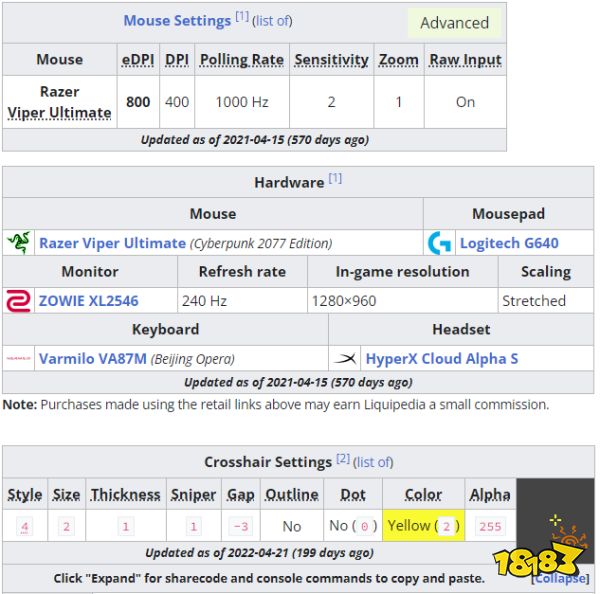Click the Alpha column header
The height and width of the screenshot is (594, 600).
pyautogui.click(x=490, y=495)
